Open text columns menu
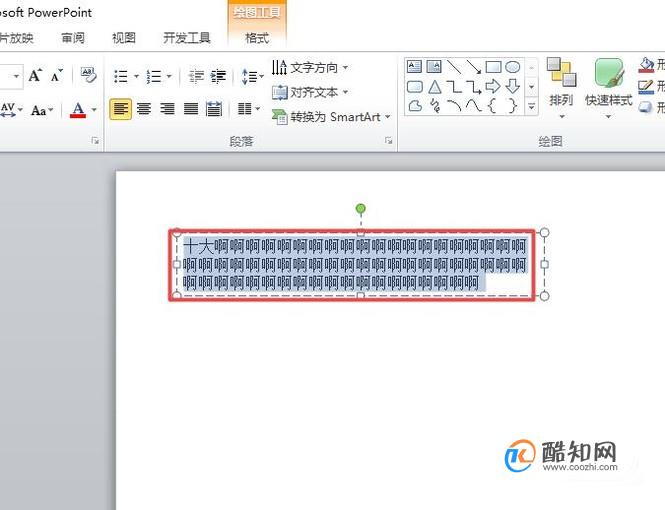 [249, 109]
